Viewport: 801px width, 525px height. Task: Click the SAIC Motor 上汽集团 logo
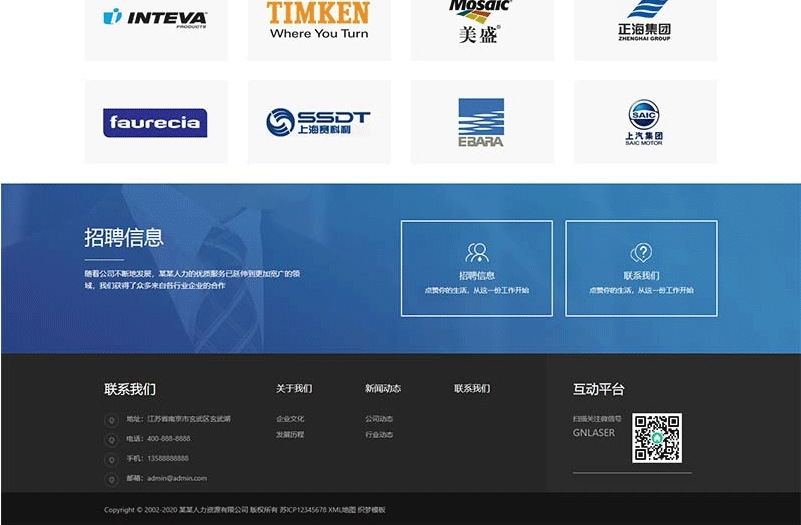pyautogui.click(x=644, y=123)
